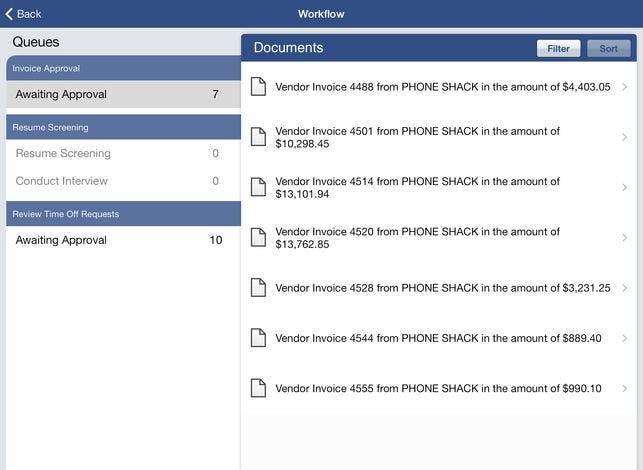Screen dimensions: 643x470
Task: Open the chevron for Invoice 4528
Action: (625, 288)
